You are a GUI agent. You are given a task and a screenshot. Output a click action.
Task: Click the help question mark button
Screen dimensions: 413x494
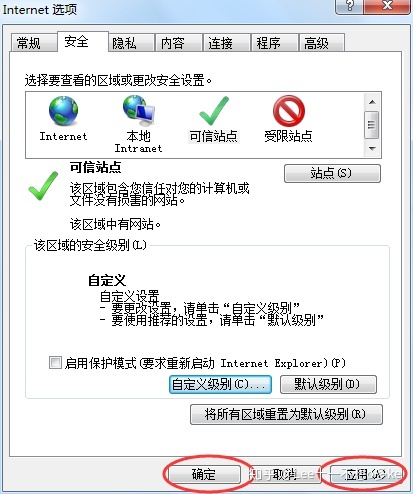(x=350, y=6)
